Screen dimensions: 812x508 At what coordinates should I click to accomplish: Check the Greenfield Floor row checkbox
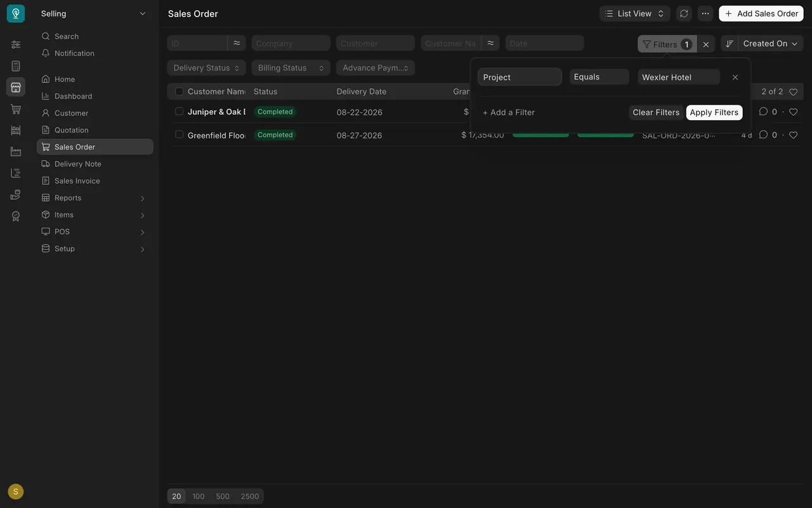180,135
